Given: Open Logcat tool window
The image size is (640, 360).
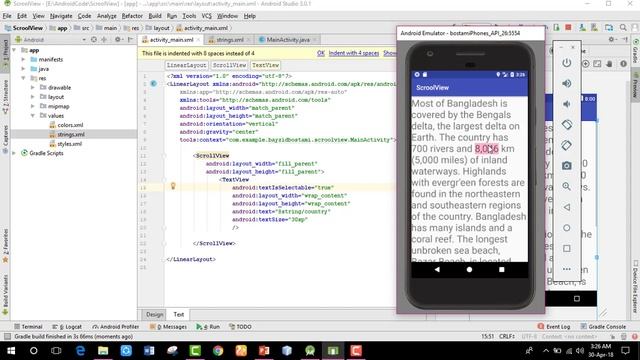Looking at the screenshot, I should click(x=67, y=327).
